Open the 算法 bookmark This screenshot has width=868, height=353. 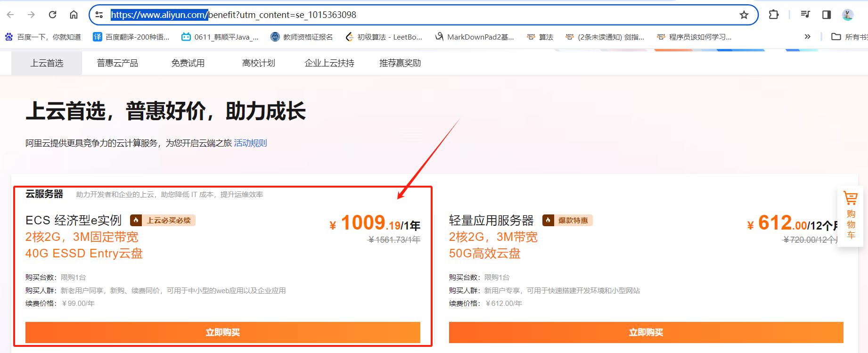point(540,37)
